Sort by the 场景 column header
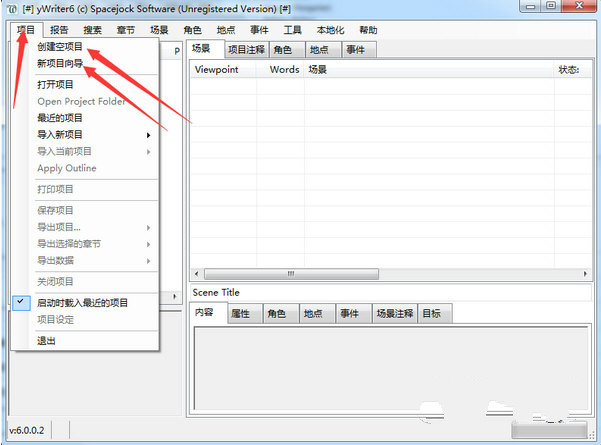The image size is (601, 445). pyautogui.click(x=429, y=69)
